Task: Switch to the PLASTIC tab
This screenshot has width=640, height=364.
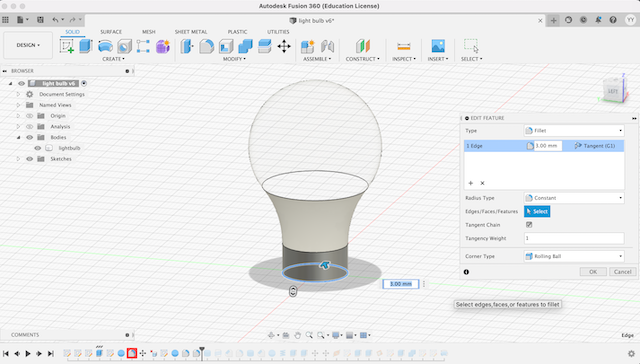Action: [x=238, y=32]
